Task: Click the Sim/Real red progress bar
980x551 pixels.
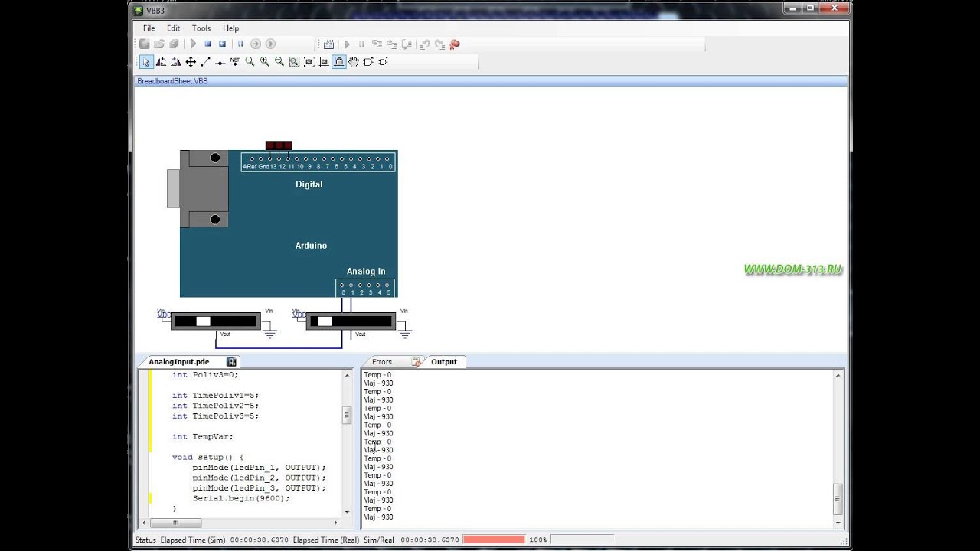Action: point(494,540)
